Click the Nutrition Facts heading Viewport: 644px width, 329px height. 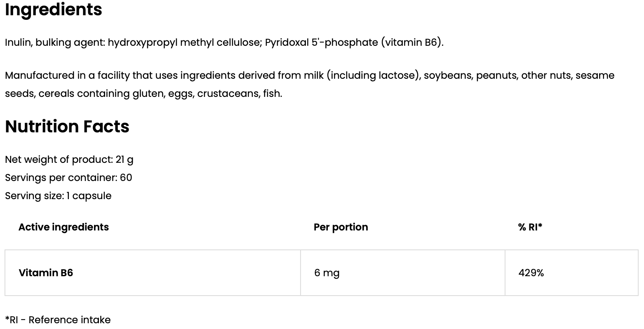[67, 127]
